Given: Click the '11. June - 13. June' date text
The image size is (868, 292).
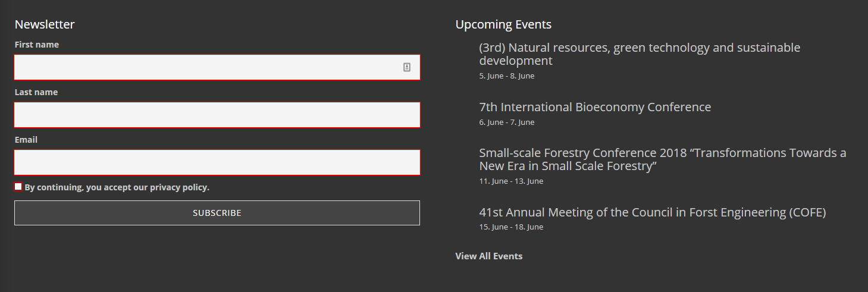Looking at the screenshot, I should tap(511, 181).
